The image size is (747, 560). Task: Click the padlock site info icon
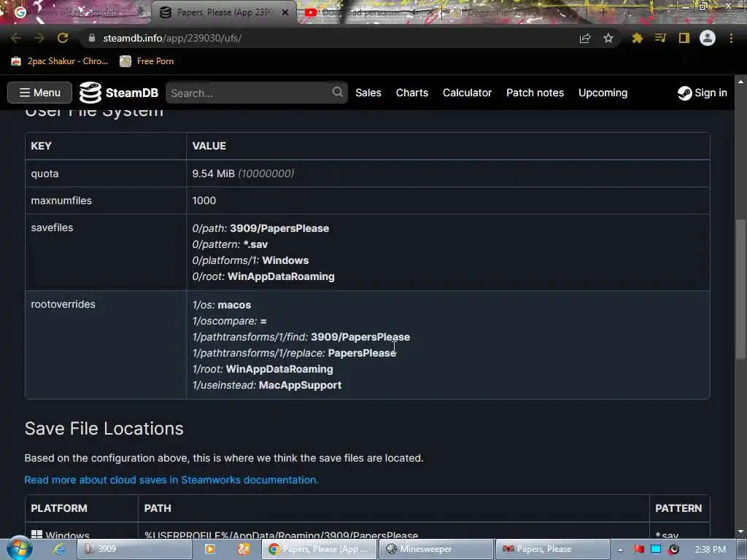coord(92,38)
